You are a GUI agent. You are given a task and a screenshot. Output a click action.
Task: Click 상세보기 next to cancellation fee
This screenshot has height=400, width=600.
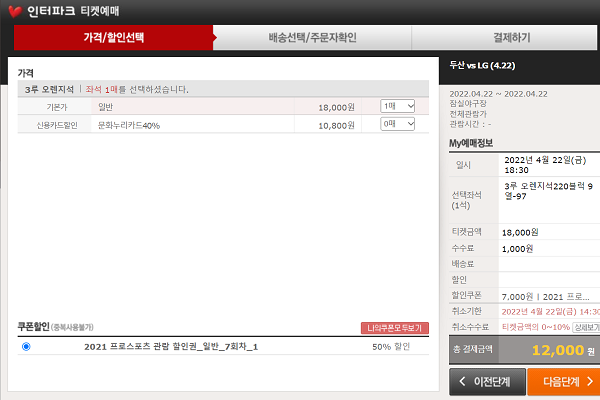[586, 326]
